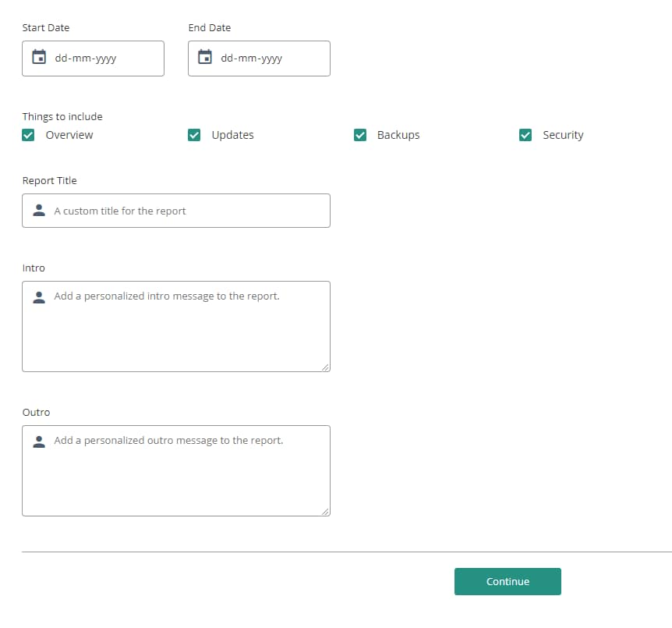Click inside the Outro message textarea
672x628 pixels.
pyautogui.click(x=176, y=470)
